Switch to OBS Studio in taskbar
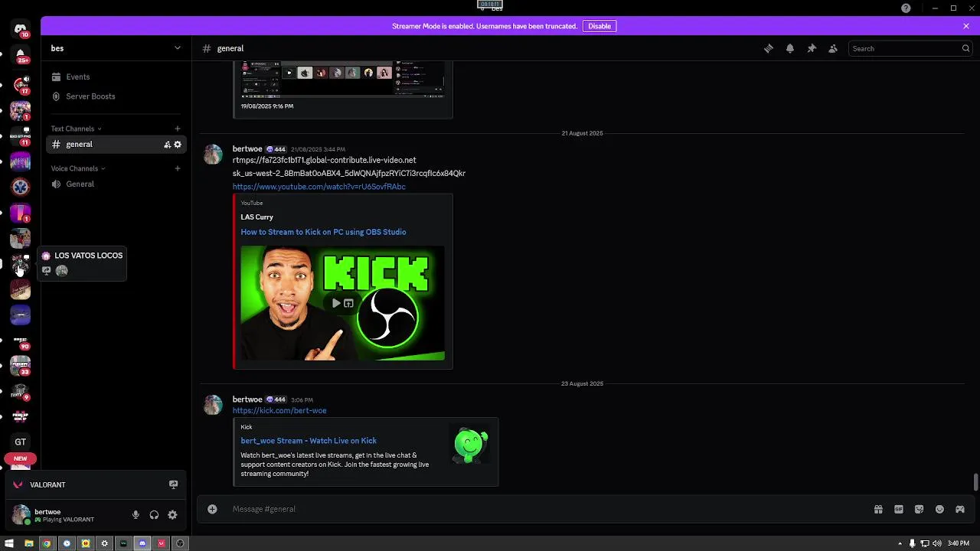 point(180,543)
